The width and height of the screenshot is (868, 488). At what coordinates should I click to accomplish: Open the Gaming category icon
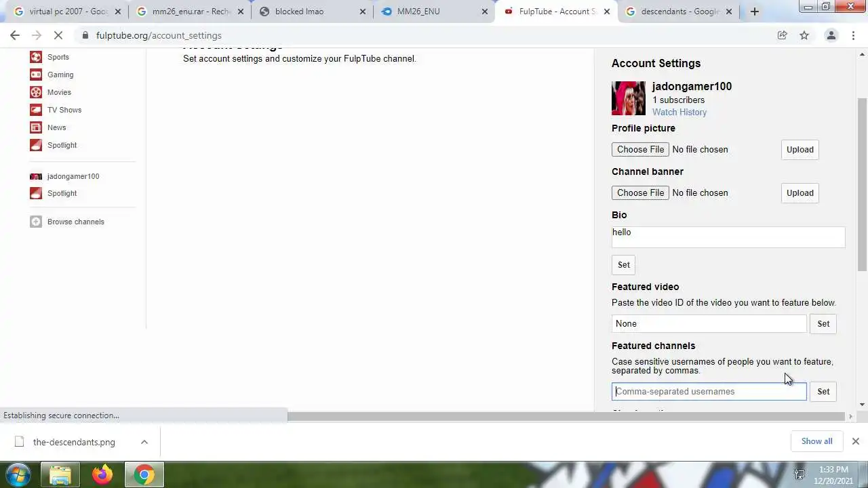point(36,75)
